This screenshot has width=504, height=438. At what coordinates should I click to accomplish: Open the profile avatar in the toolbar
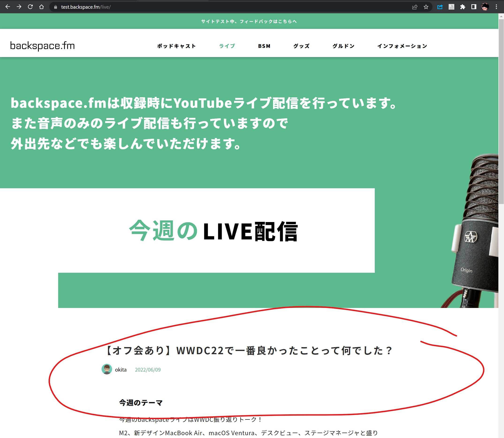[485, 7]
